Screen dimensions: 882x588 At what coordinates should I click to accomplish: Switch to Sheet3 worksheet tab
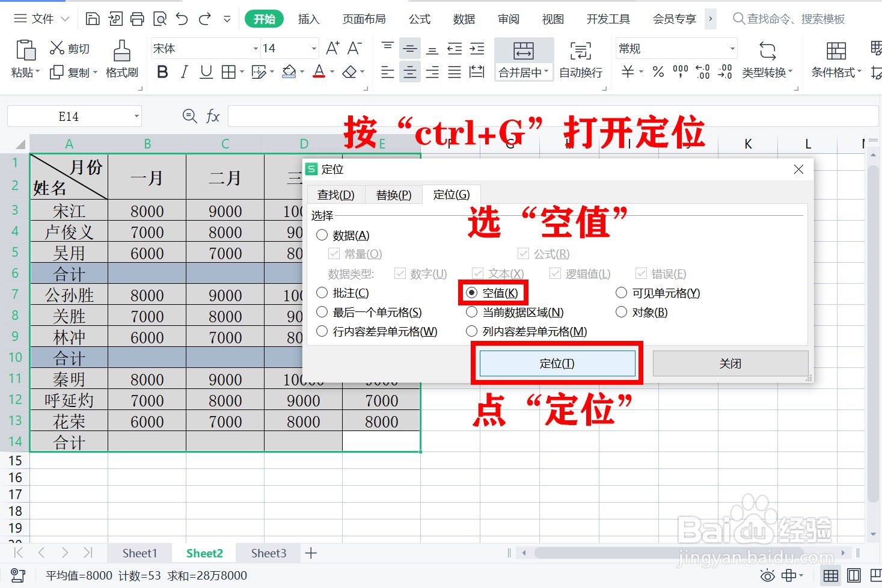[269, 553]
